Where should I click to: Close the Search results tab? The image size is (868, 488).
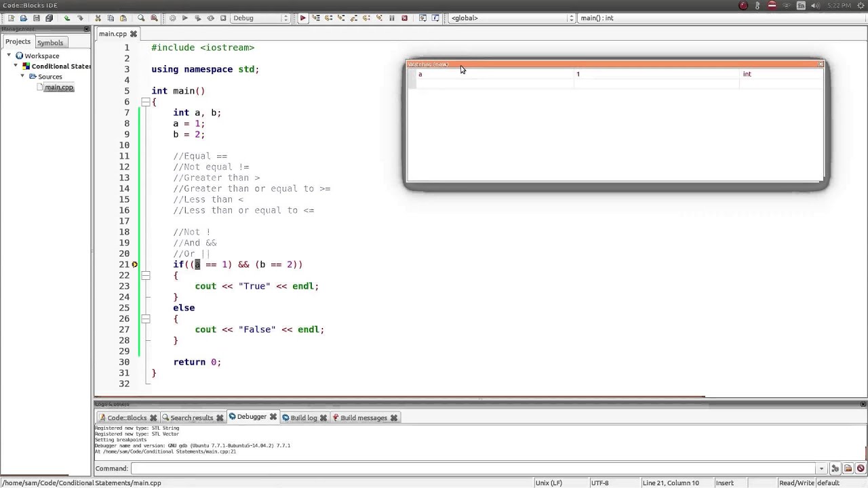[x=220, y=418]
